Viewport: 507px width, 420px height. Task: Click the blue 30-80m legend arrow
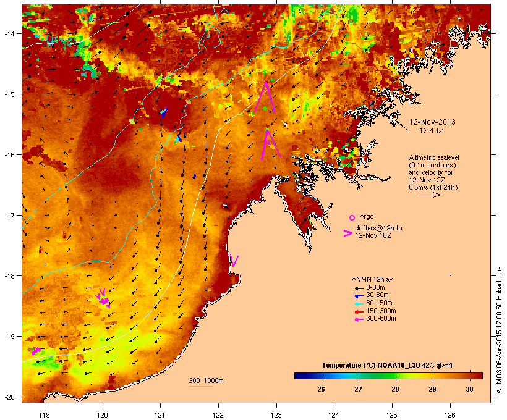[359, 296]
